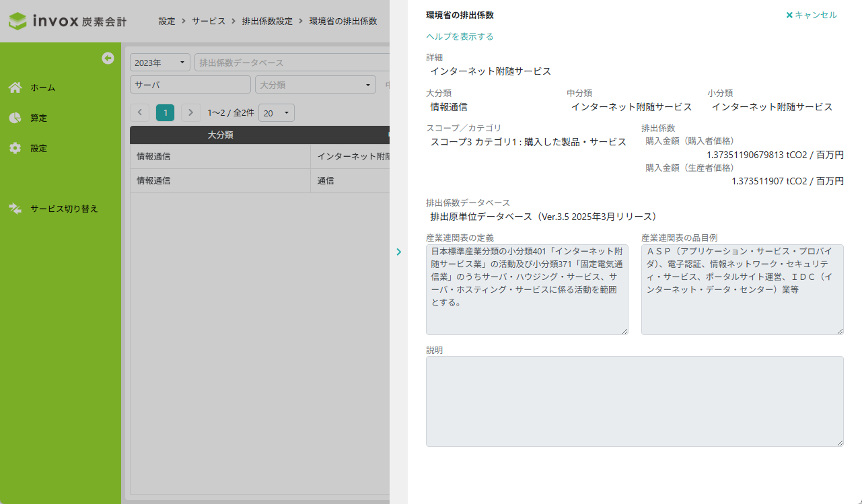
Task: Click the 説明 text area
Action: tap(635, 401)
